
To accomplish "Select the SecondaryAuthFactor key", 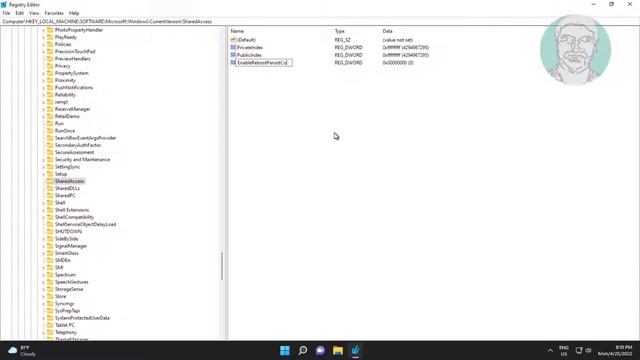I will (x=78, y=145).
